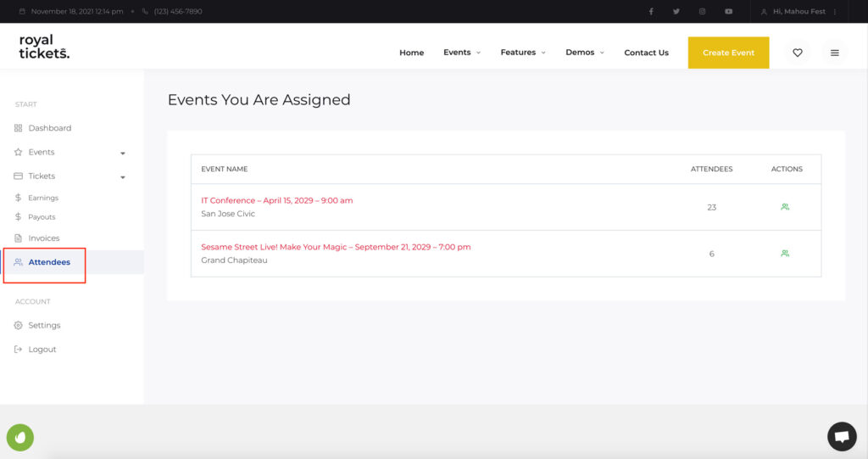
Task: Click the user account vertical dots
Action: coord(834,11)
